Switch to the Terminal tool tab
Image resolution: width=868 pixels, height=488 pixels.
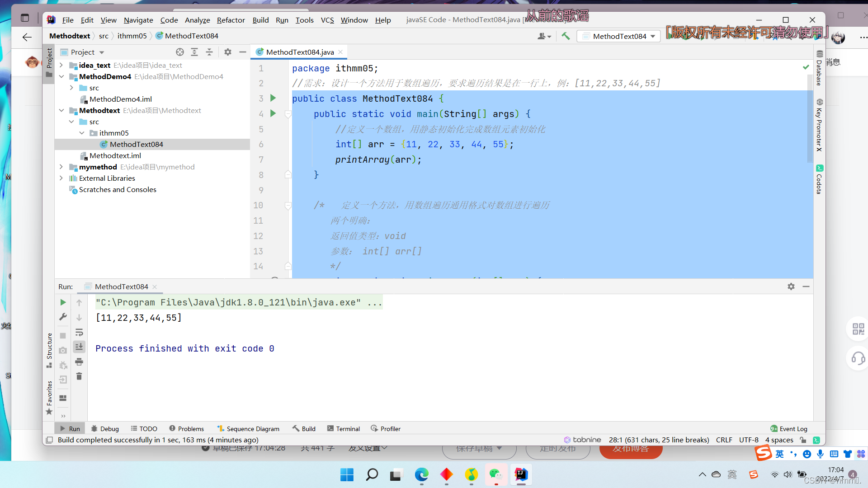344,429
